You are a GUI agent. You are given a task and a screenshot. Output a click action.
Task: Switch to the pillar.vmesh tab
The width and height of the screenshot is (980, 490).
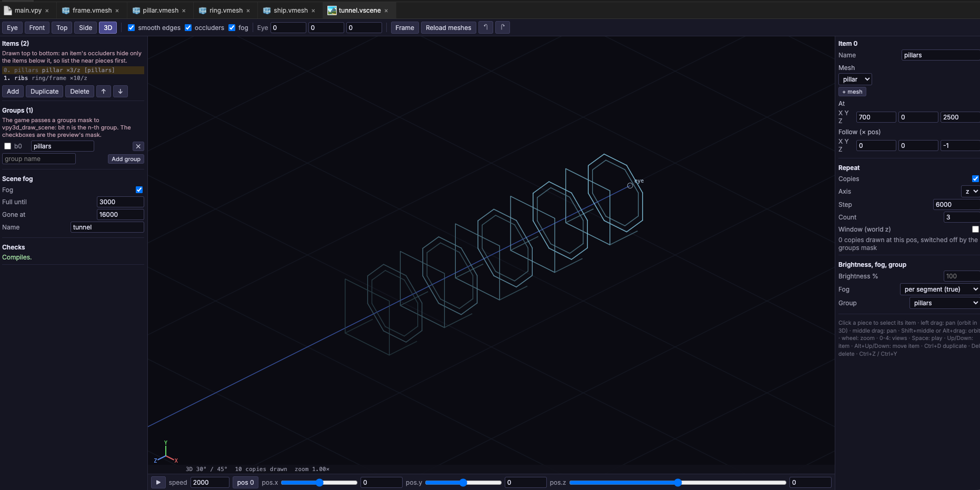pos(161,11)
